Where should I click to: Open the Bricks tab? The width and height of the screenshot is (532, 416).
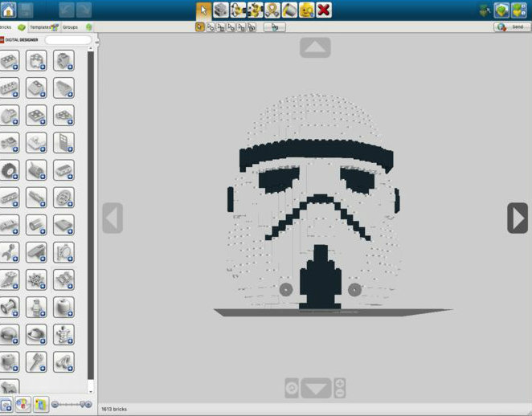click(x=12, y=27)
